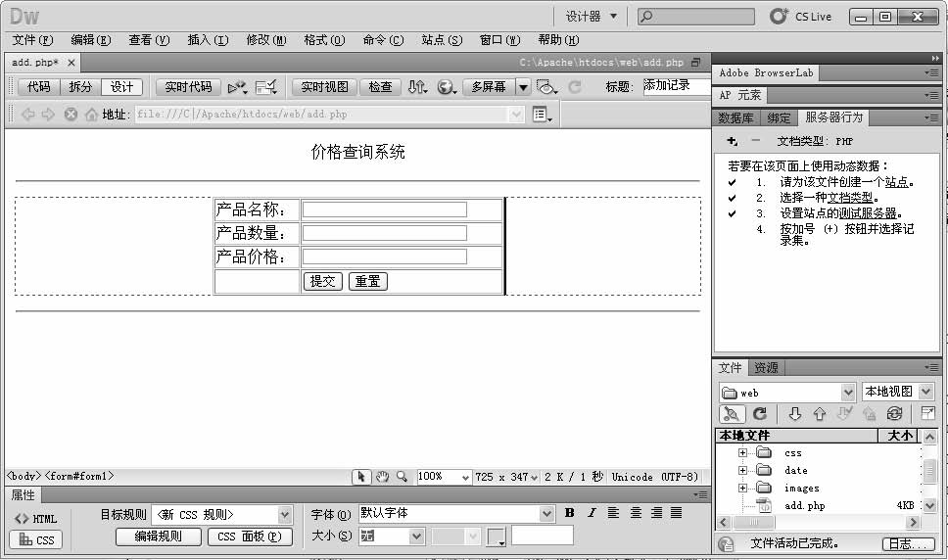Click the Edit Rule button
The image size is (948, 560).
[159, 537]
